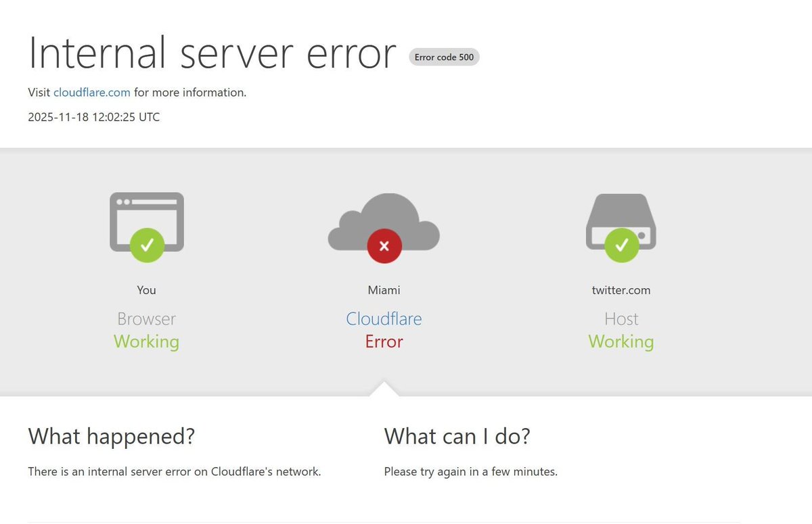The height and width of the screenshot is (524, 812).
Task: Click the cloud icon above Miami
Action: pos(384,229)
